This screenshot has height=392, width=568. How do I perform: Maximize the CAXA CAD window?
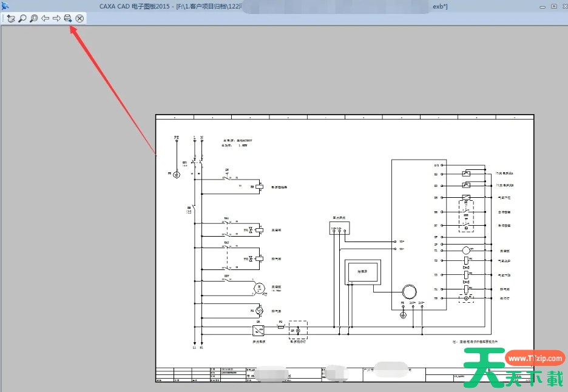(553, 6)
